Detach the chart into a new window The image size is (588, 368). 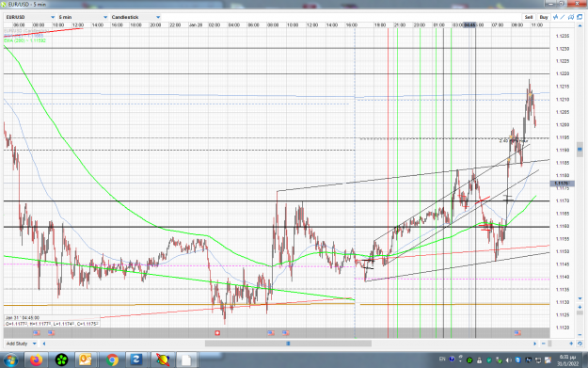(x=580, y=17)
